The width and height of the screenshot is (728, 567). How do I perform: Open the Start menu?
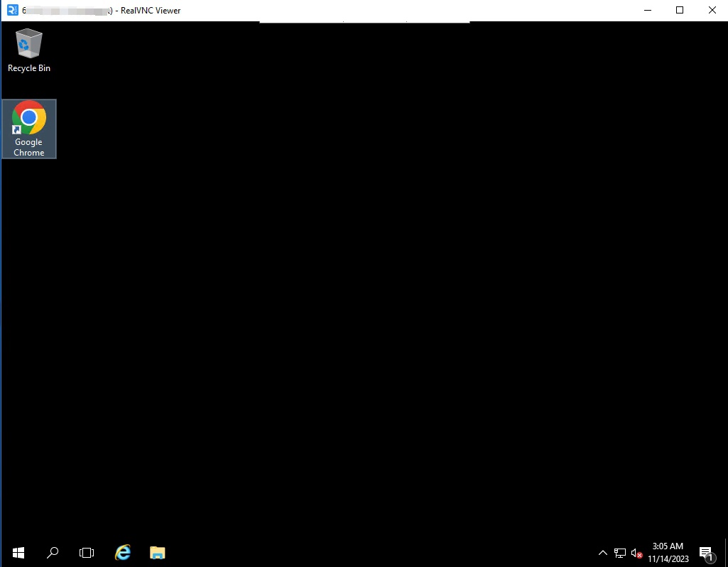click(x=18, y=552)
